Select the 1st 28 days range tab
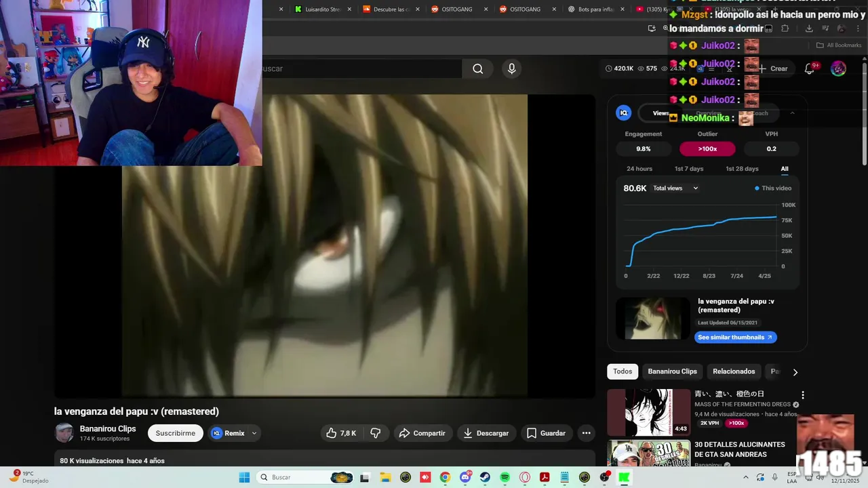The height and width of the screenshot is (488, 868). (x=742, y=169)
